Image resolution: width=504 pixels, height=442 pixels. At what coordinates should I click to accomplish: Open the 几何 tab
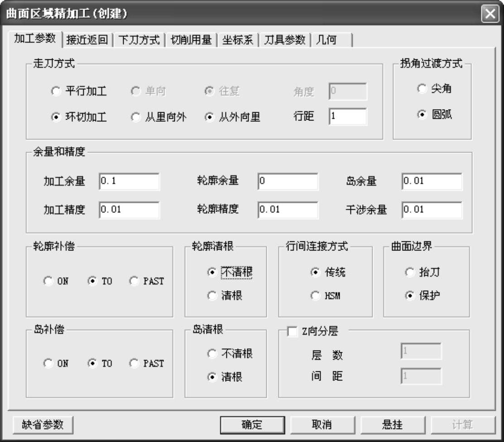pyautogui.click(x=326, y=40)
